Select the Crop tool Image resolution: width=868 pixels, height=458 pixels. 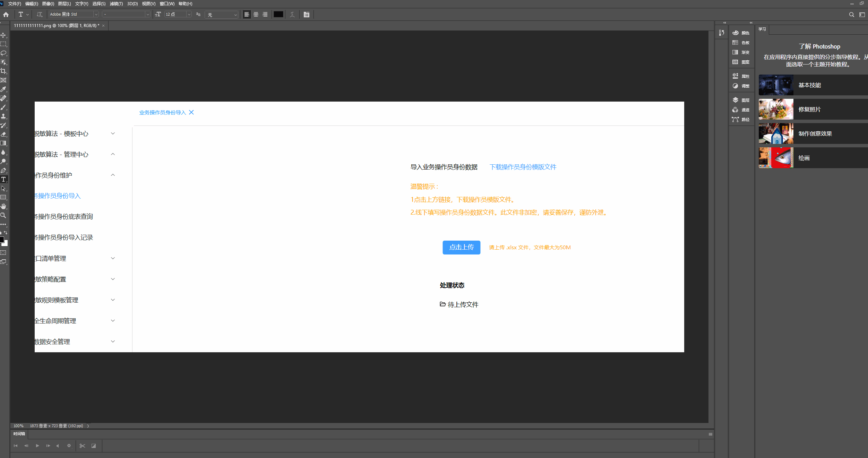pyautogui.click(x=4, y=71)
